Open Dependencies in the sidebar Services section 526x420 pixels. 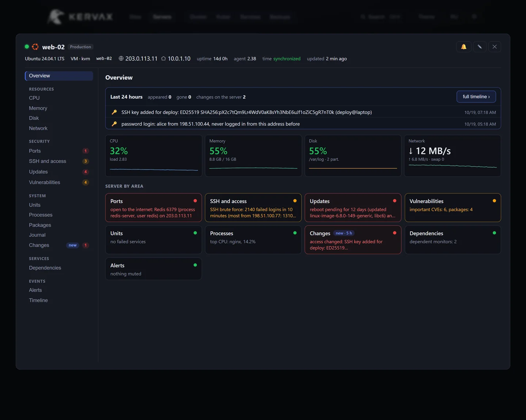(x=59, y=268)
